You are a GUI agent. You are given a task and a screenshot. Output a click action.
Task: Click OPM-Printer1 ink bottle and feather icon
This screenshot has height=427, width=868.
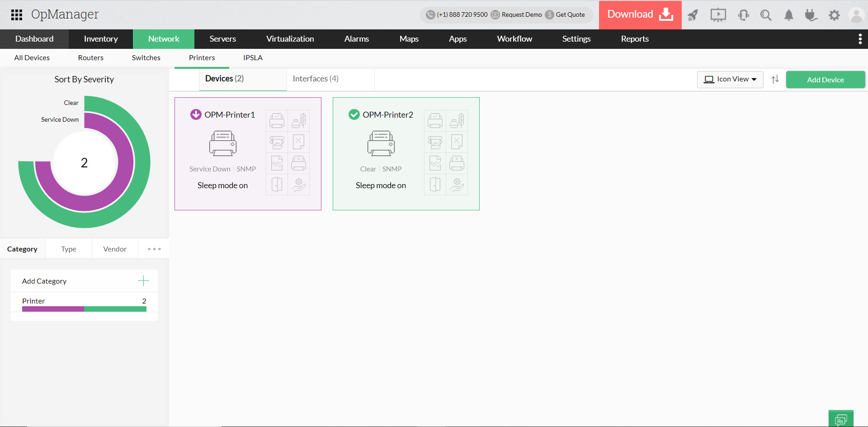coord(298,121)
